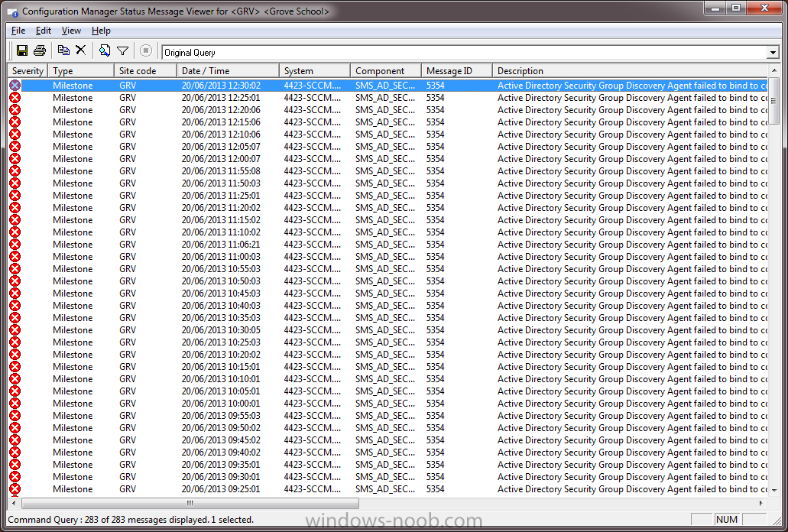The image size is (788, 532).
Task: Click error icon on the 10:30:05 row
Action: [15, 329]
